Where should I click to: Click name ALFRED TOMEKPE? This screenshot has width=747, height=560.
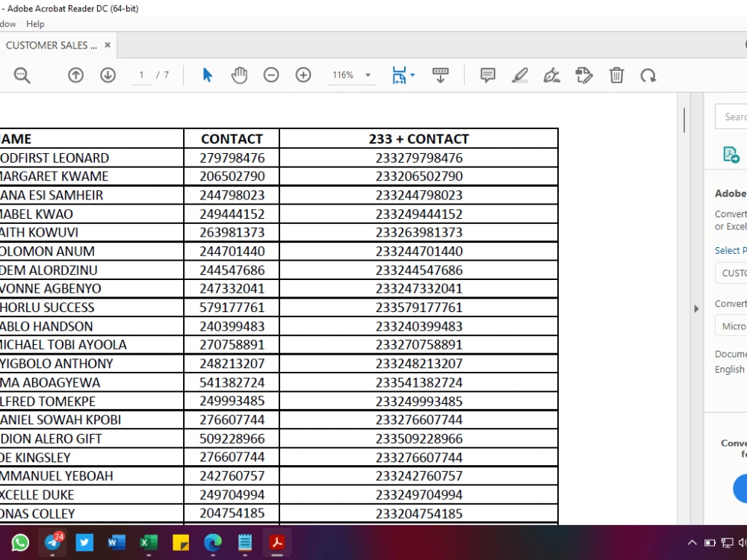tap(48, 402)
